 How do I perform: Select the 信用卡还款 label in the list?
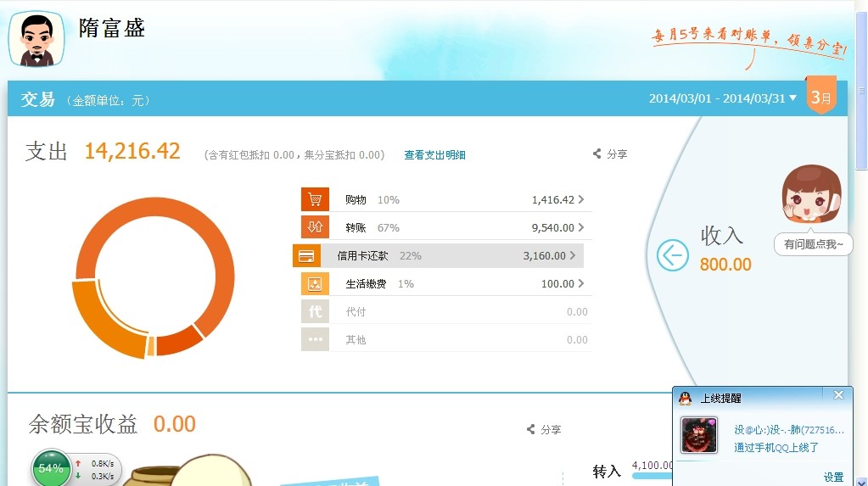(362, 256)
